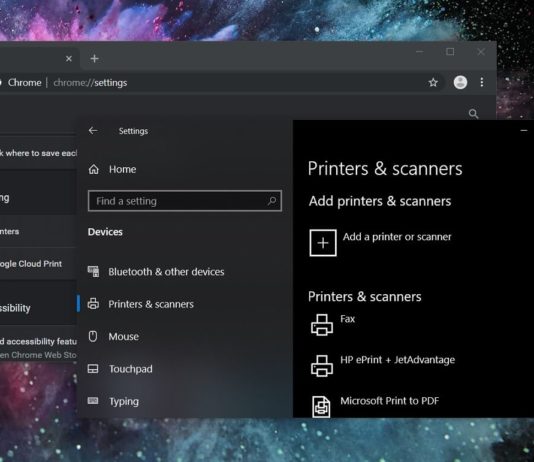This screenshot has width=534, height=462.
Task: Click the Devices heading
Action: pos(105,232)
